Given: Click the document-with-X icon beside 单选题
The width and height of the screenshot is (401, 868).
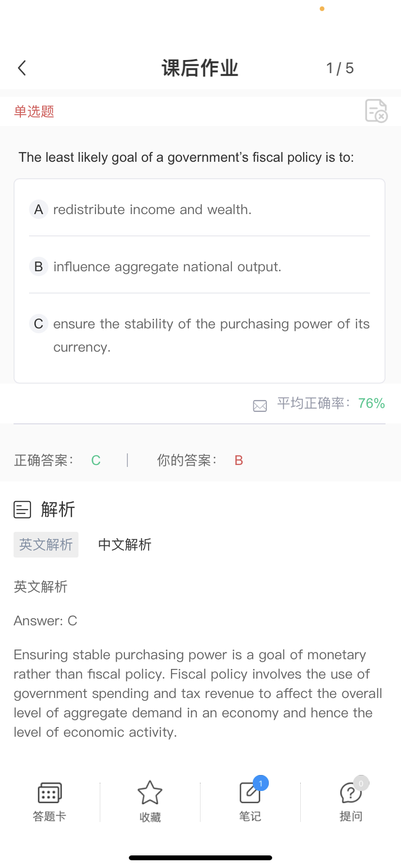Looking at the screenshot, I should pos(376,111).
